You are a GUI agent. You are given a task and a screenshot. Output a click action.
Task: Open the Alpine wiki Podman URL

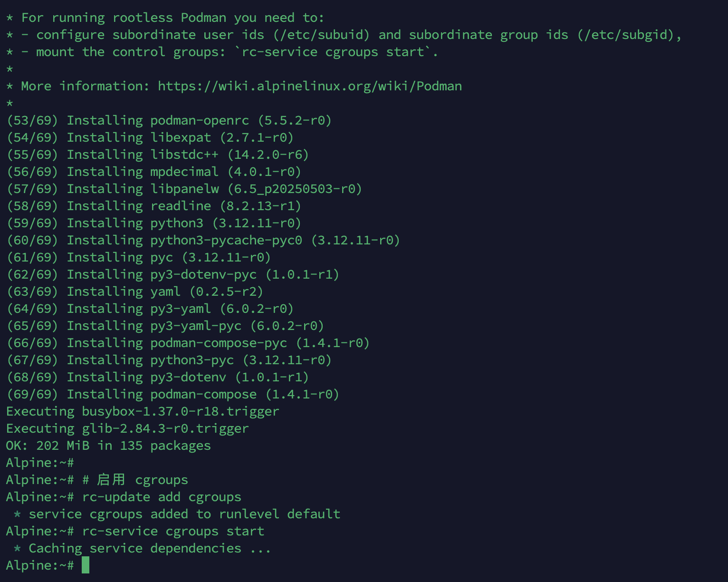tap(309, 86)
